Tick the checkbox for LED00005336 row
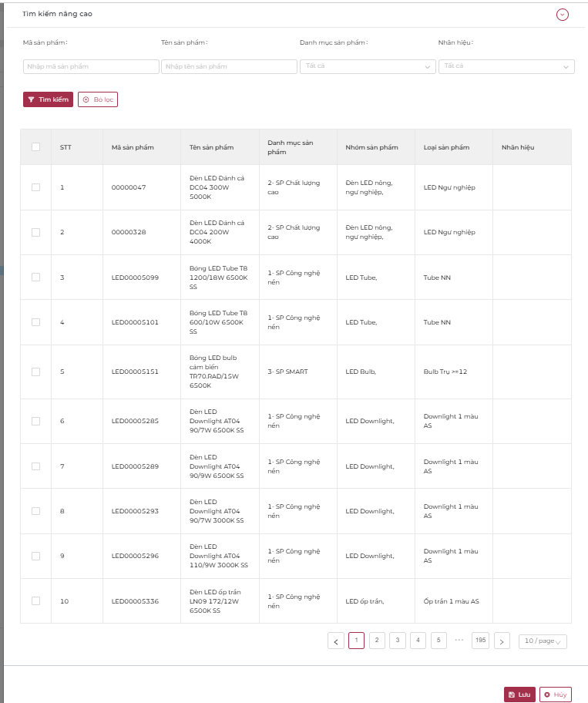The width and height of the screenshot is (588, 703). 36,600
